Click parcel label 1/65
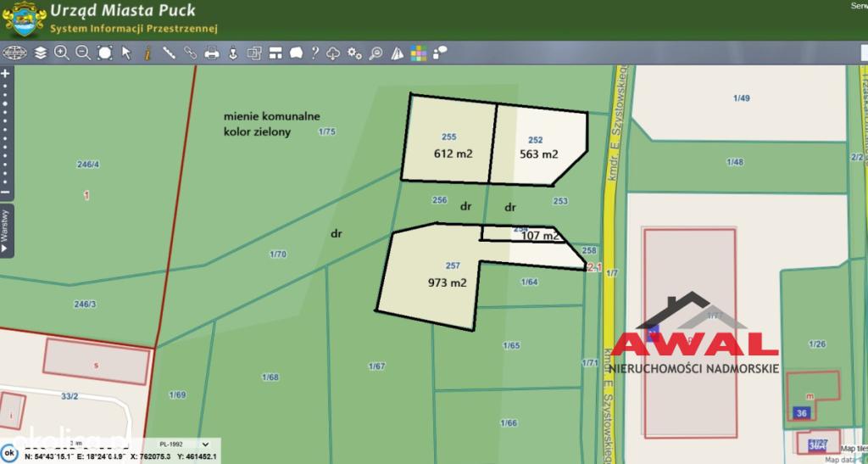868x464 pixels. pos(511,345)
